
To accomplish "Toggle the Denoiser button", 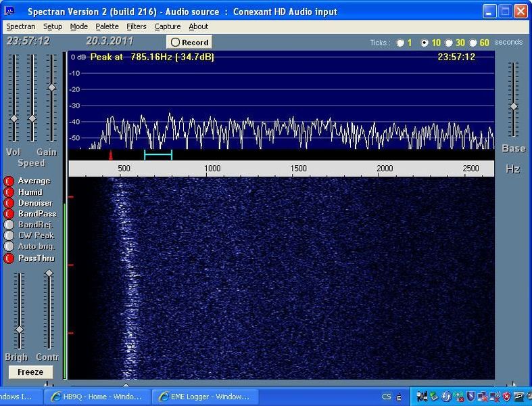I will (x=9, y=203).
